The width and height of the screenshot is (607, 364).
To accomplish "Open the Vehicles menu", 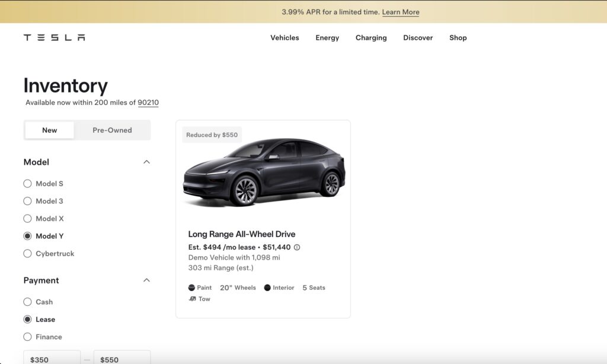I will click(285, 37).
